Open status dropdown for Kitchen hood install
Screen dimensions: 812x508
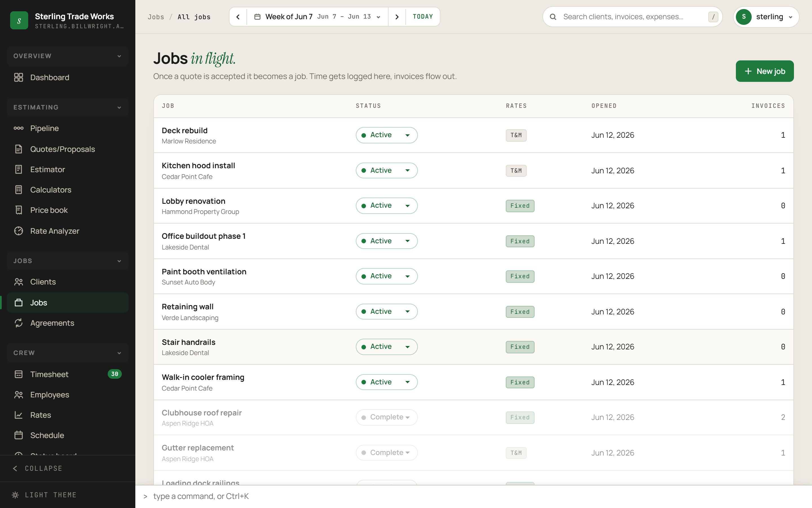[387, 170]
